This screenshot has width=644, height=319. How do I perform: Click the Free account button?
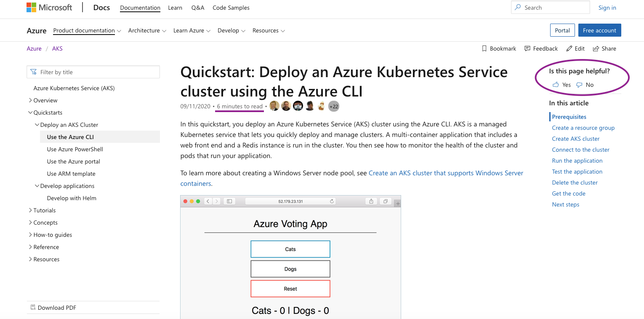(x=599, y=30)
